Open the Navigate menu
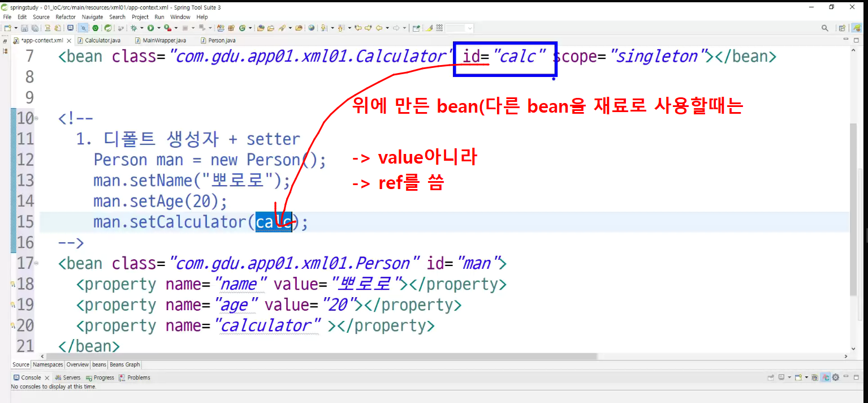Screen dimensions: 868x403 tap(92, 17)
